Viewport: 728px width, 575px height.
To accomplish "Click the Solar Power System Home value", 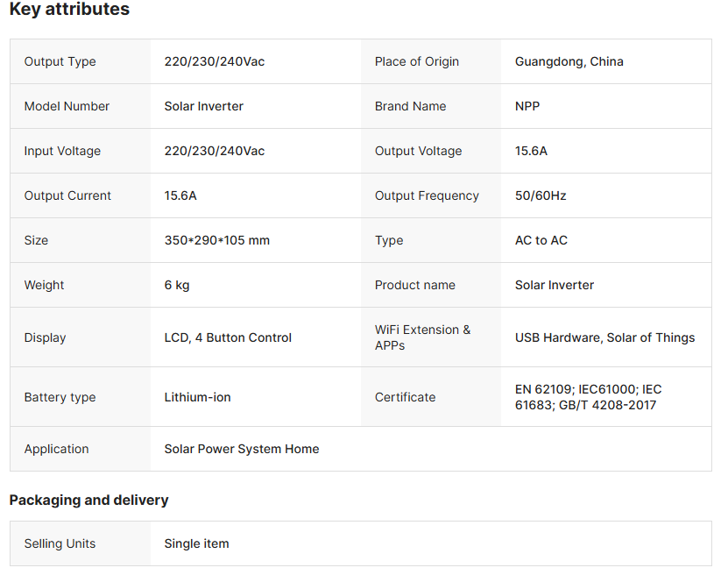I will pos(242,449).
